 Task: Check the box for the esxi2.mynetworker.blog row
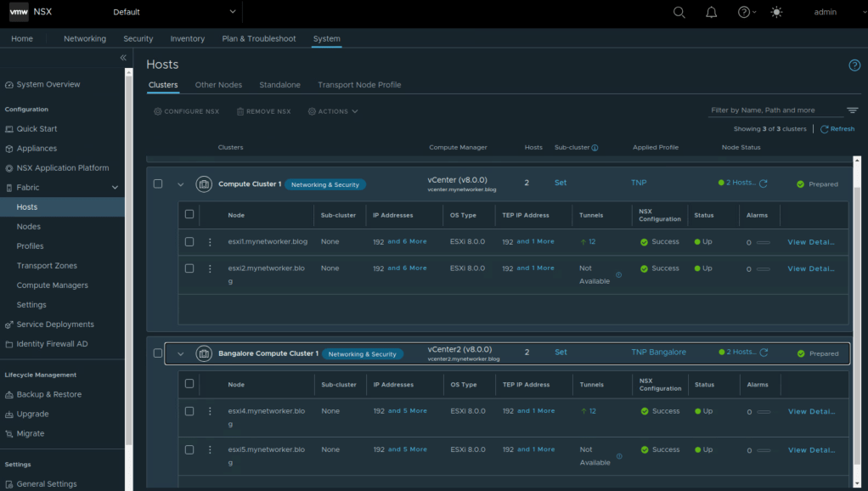tap(189, 268)
